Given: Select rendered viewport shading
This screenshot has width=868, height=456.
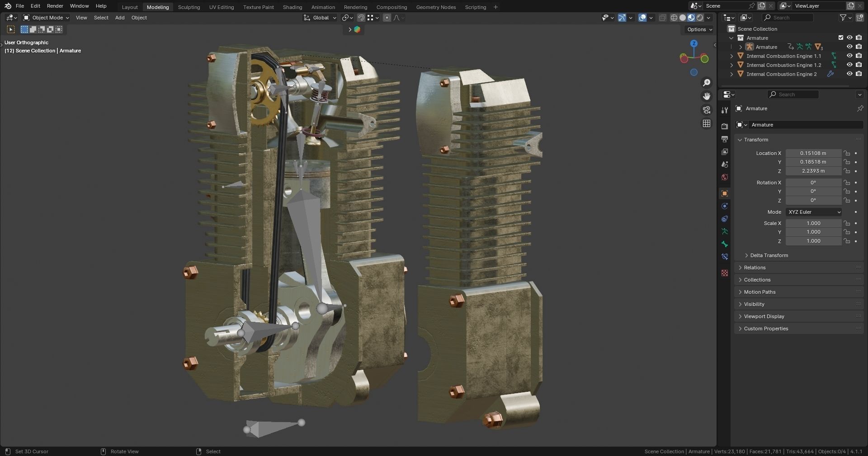Looking at the screenshot, I should pyautogui.click(x=700, y=18).
